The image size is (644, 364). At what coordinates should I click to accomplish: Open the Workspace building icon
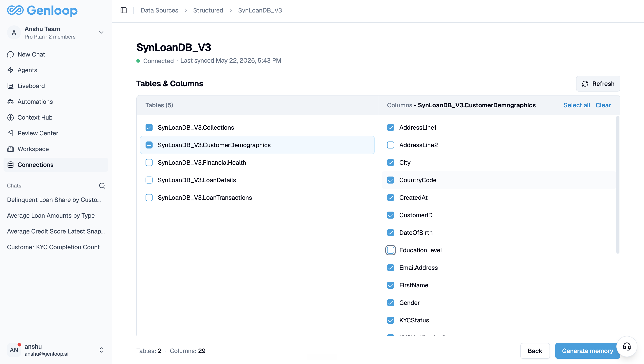coord(11,149)
